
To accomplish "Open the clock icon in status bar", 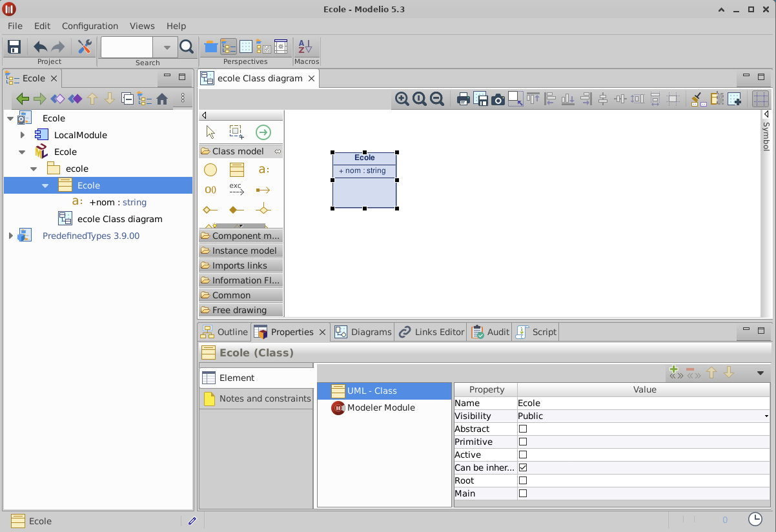I will 755,520.
